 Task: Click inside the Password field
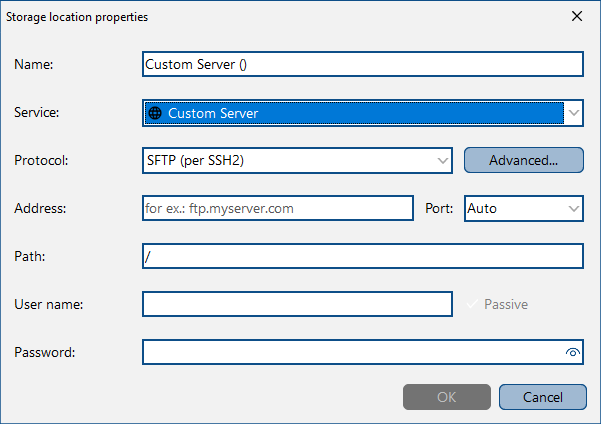click(x=353, y=352)
